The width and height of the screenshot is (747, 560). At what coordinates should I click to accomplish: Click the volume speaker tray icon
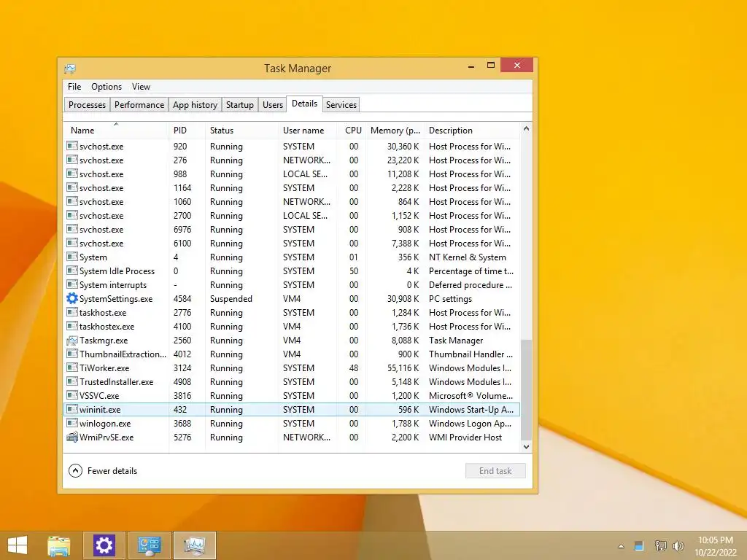coord(678,546)
